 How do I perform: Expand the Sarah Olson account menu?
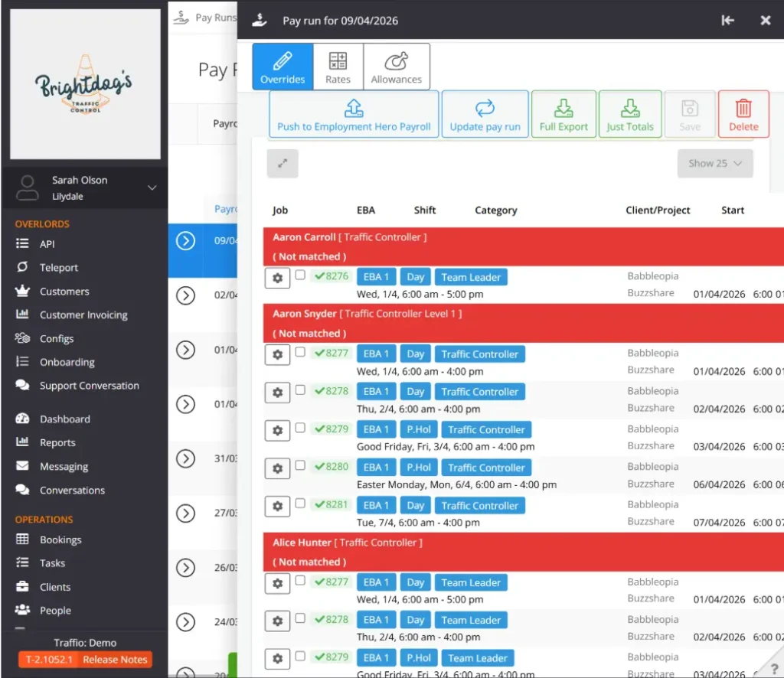(151, 187)
